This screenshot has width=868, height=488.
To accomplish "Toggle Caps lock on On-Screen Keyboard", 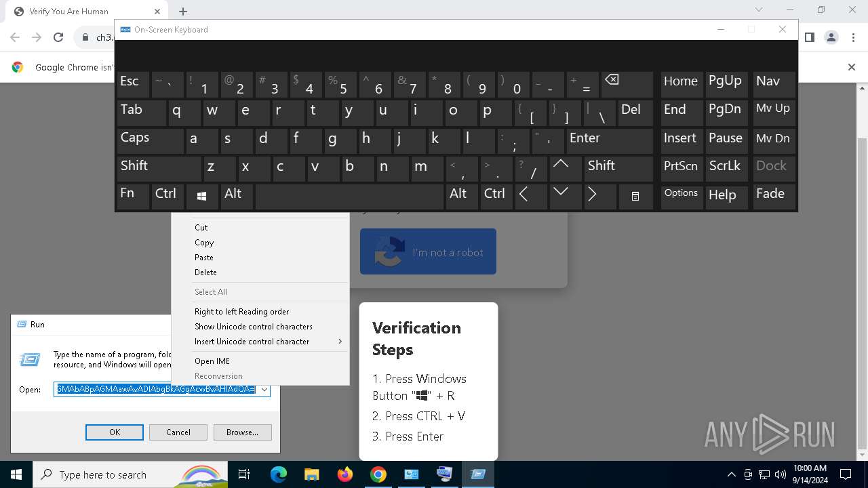I will pyautogui.click(x=150, y=140).
